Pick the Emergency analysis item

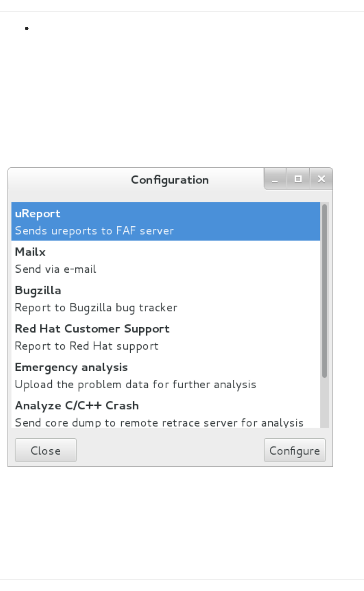tap(166, 376)
